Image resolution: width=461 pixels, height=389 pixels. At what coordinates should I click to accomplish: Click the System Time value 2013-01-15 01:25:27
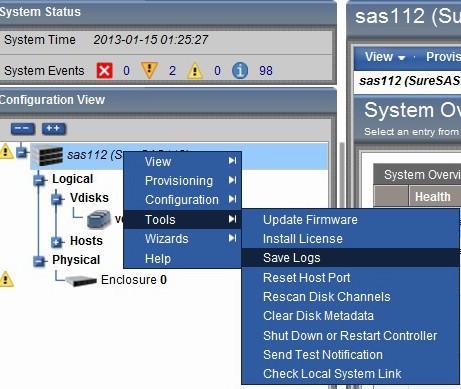click(x=151, y=40)
